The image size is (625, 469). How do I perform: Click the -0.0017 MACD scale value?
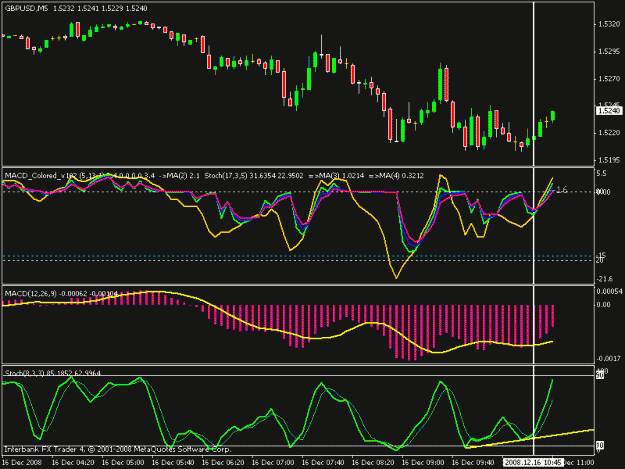609,359
